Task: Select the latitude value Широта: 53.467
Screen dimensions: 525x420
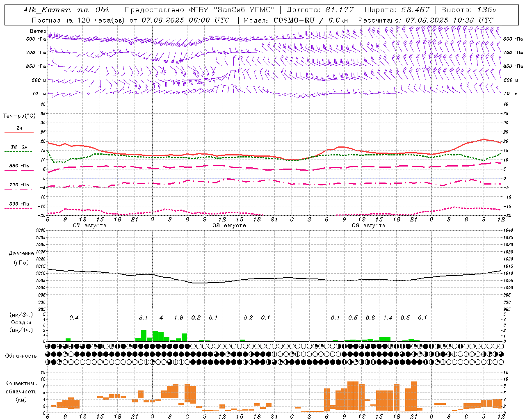Action: [x=397, y=10]
